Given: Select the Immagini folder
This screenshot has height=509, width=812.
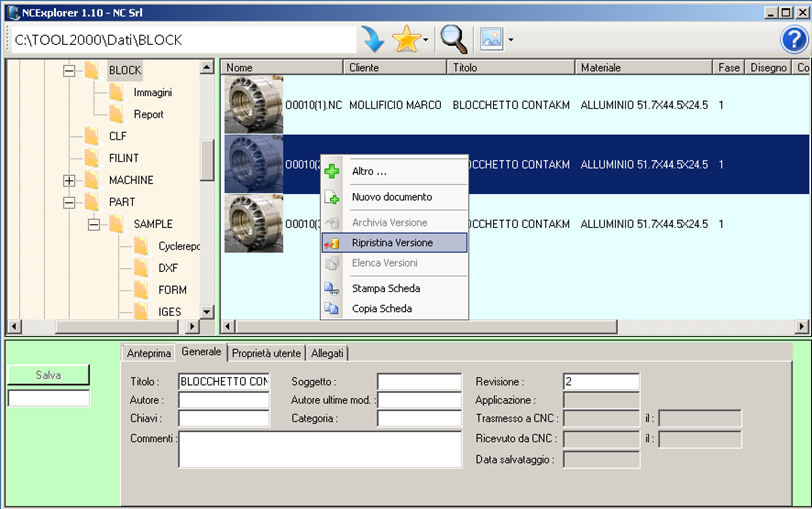Looking at the screenshot, I should (153, 92).
